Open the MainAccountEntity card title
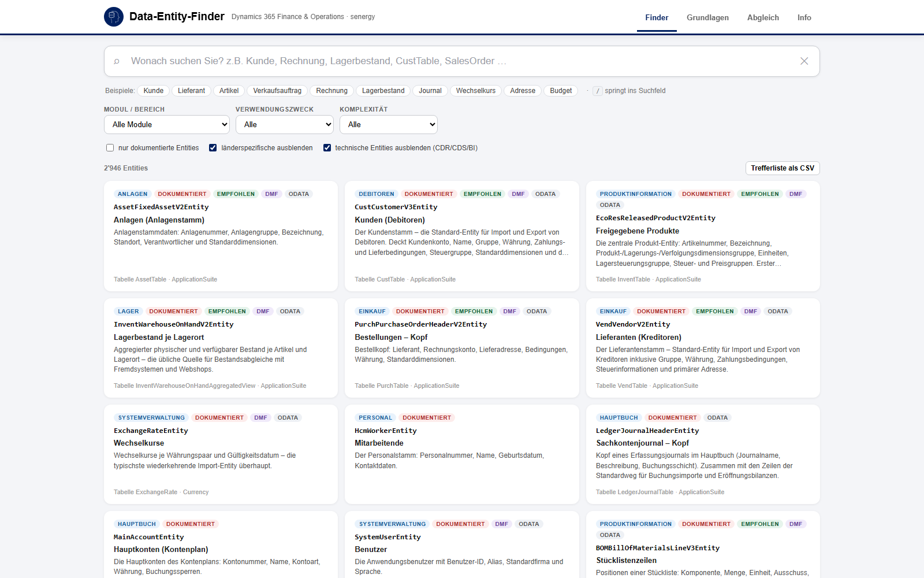The height and width of the screenshot is (578, 924). [149, 537]
